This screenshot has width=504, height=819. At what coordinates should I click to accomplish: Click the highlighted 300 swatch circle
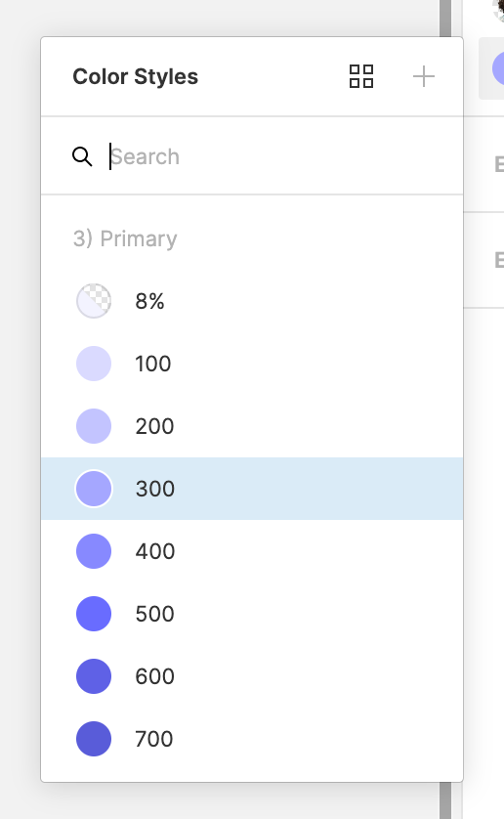94,489
